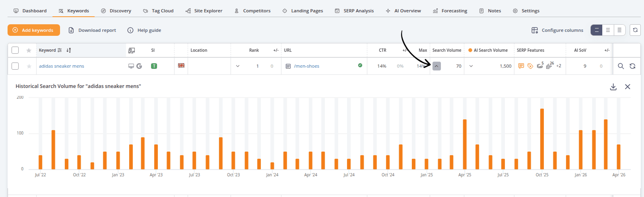Viewport: 644px width, 197px height.
Task: Click the SERP Features column header
Action: (530, 50)
